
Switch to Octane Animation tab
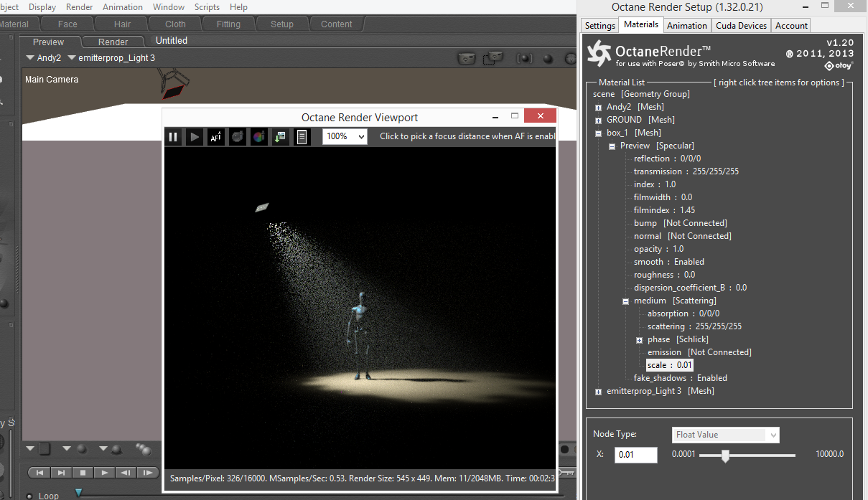pos(687,25)
